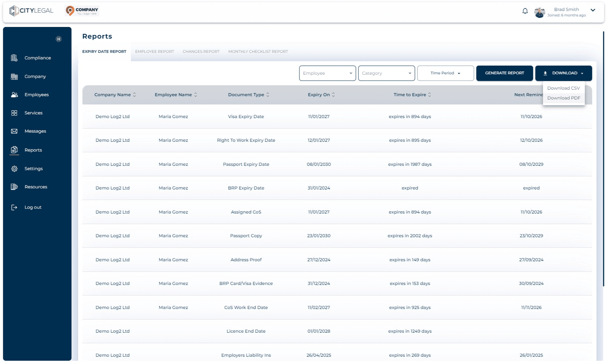Click the Services grid icon
Screen dimensions: 607x364
[14, 113]
